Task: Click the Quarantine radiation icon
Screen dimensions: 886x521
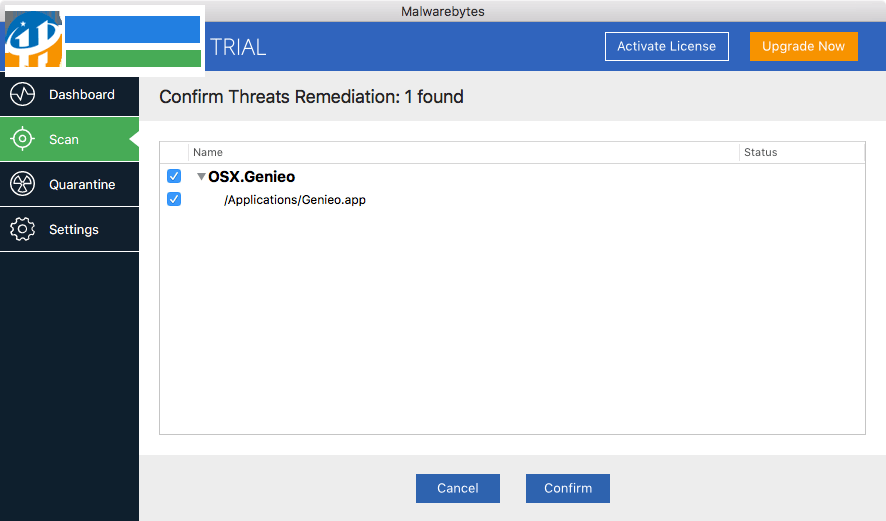Action: (23, 184)
